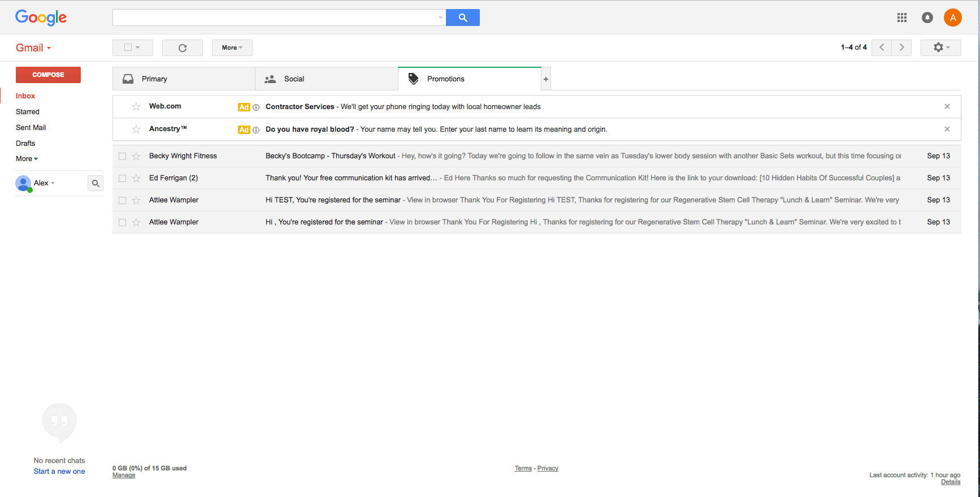The image size is (980, 497).
Task: Open the settings gear dropdown
Action: pos(940,47)
